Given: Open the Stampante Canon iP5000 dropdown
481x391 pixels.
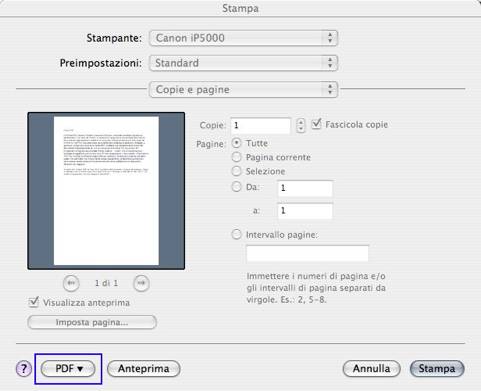Looking at the screenshot, I should [244, 38].
